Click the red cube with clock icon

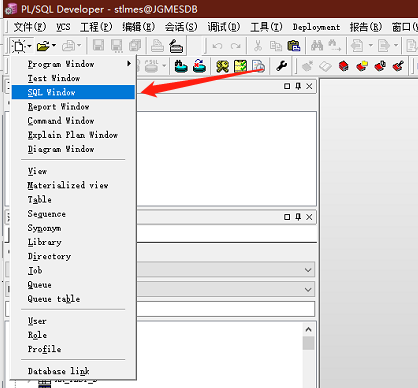[380, 66]
